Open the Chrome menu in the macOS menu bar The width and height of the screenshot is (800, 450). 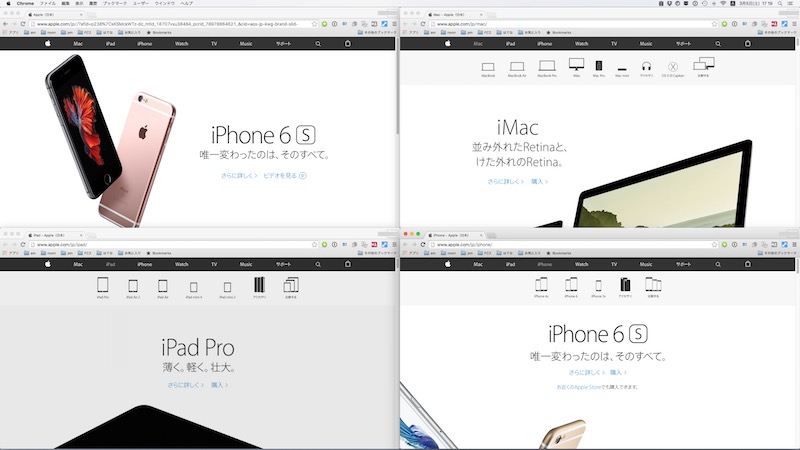pos(25,3)
